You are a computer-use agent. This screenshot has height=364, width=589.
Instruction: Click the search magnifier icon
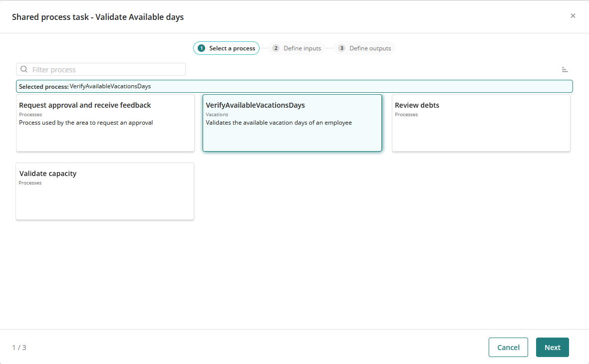[24, 69]
